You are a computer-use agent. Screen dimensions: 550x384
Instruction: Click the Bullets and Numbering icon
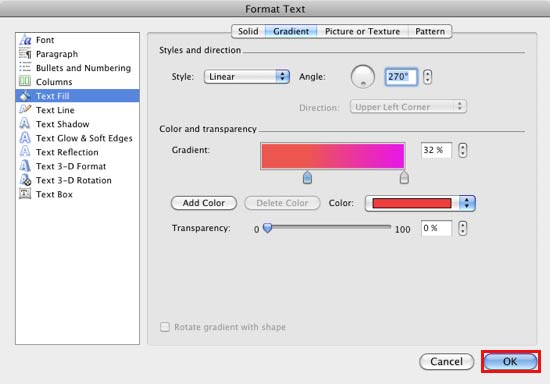(x=25, y=67)
